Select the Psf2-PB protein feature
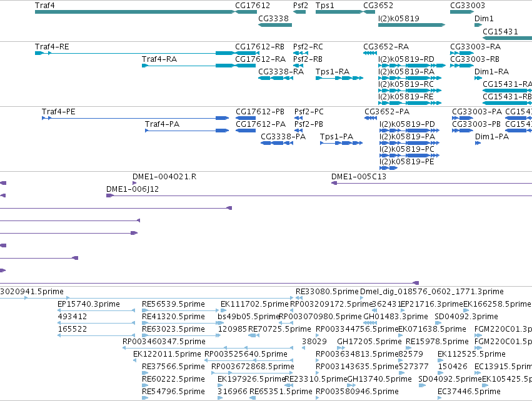This screenshot has width=532, height=401. (x=298, y=131)
